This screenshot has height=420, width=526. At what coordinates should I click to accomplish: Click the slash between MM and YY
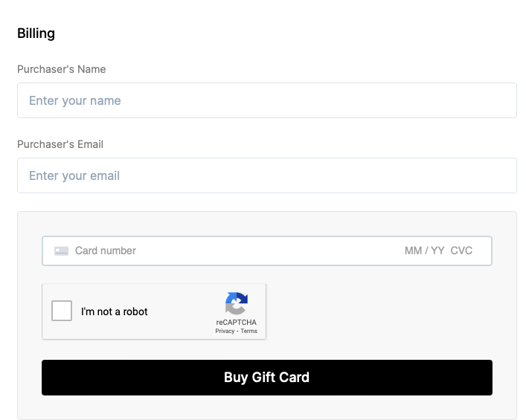coord(426,251)
